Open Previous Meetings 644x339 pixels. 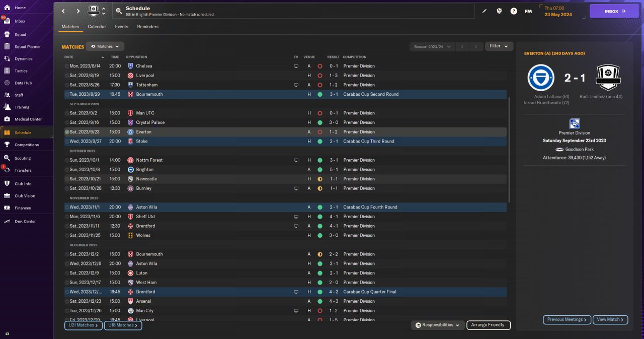point(567,319)
